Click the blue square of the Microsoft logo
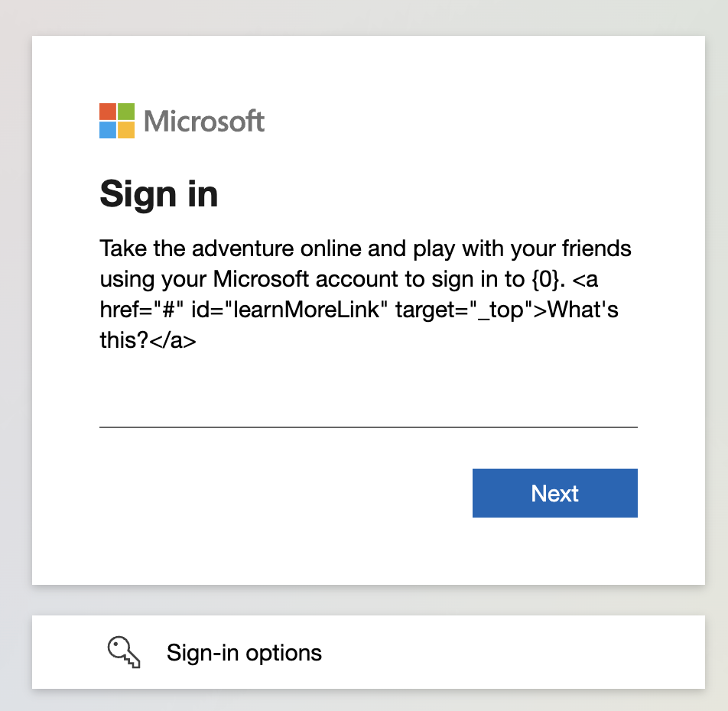 pos(108,130)
